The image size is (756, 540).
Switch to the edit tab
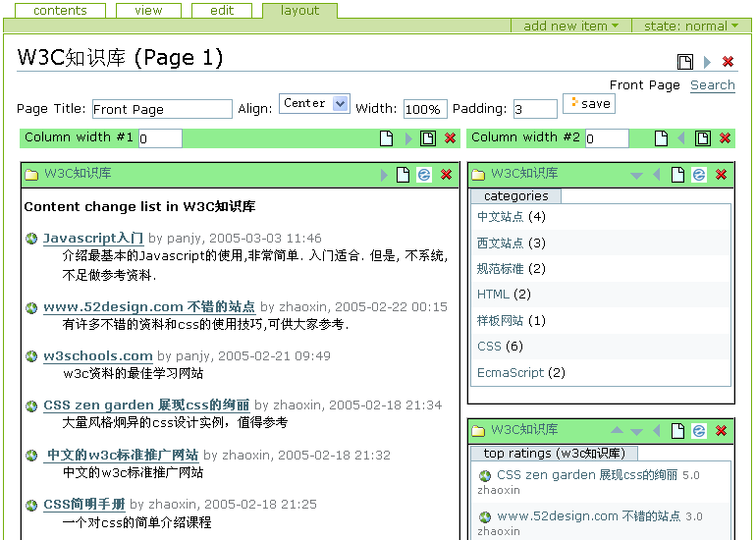point(221,11)
